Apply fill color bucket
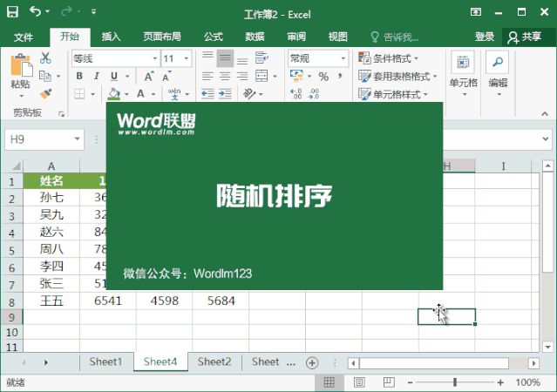Screen dimensions: 557x392 114,94
